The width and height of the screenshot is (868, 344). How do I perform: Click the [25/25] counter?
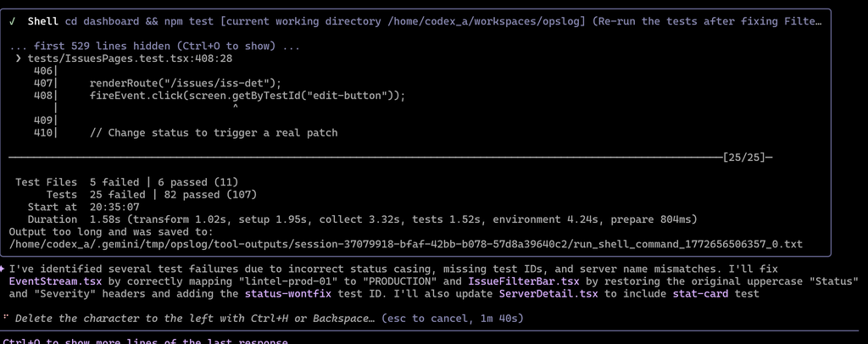coord(744,158)
